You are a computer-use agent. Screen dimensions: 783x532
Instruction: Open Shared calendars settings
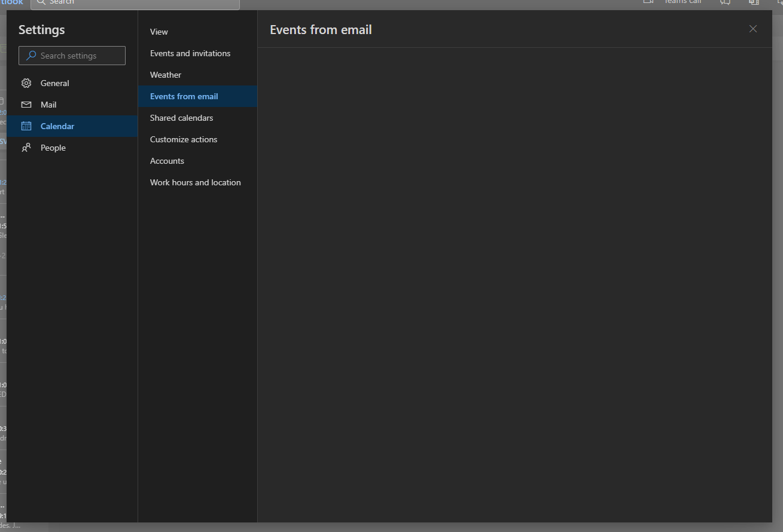197,118
